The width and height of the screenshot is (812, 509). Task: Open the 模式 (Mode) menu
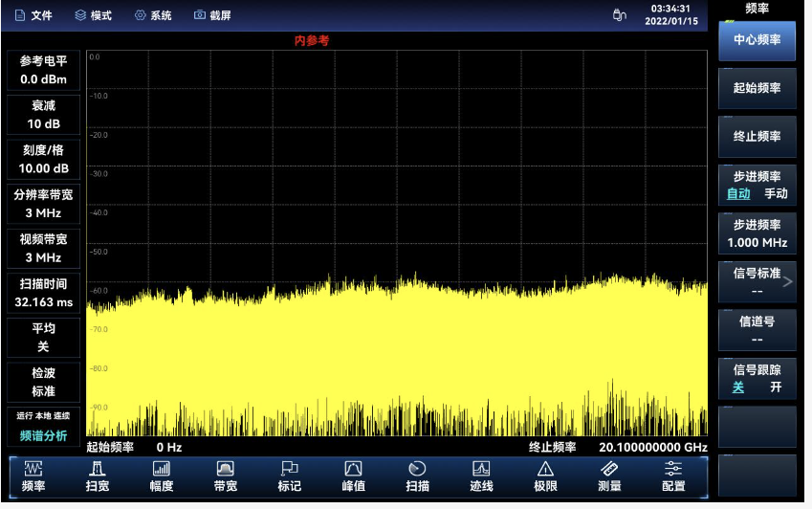[93, 15]
